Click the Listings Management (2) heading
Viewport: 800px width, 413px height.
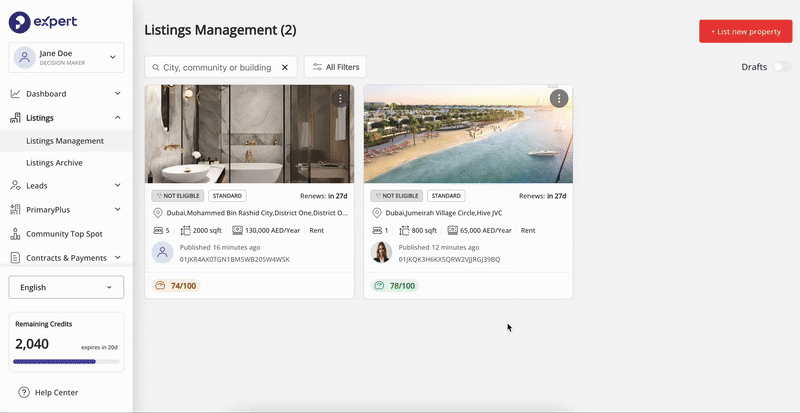pos(220,30)
